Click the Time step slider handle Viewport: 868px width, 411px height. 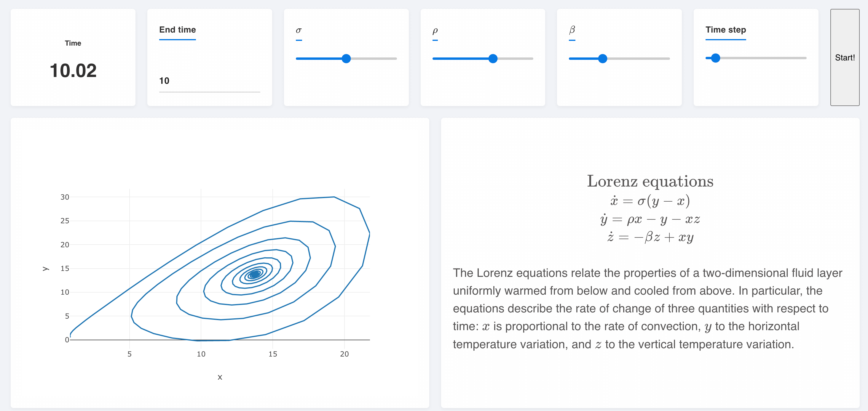pyautogui.click(x=715, y=58)
